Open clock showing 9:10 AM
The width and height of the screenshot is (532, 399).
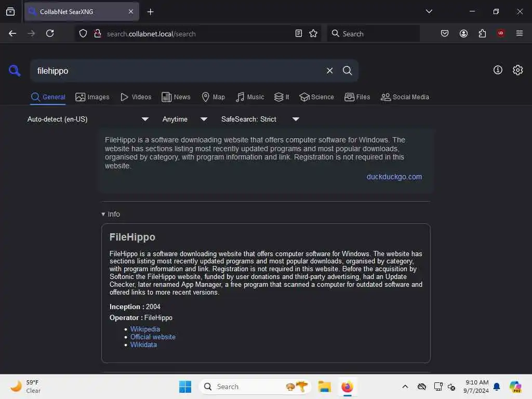coord(476,387)
